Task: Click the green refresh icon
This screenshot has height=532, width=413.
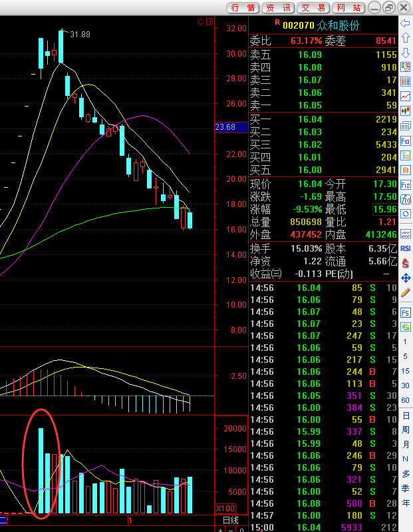Action: coord(406,327)
